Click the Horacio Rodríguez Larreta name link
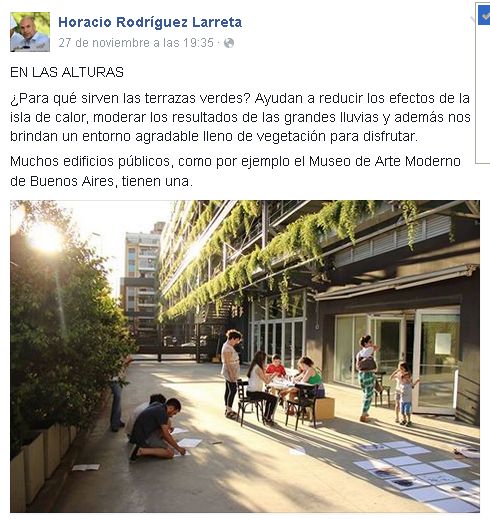This screenshot has height=520, width=490. 150,22
